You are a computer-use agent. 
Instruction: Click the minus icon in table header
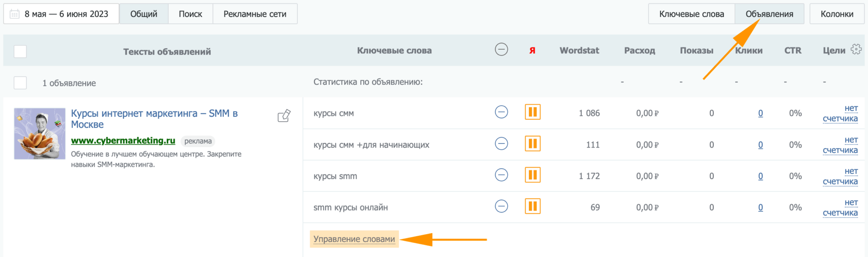501,50
